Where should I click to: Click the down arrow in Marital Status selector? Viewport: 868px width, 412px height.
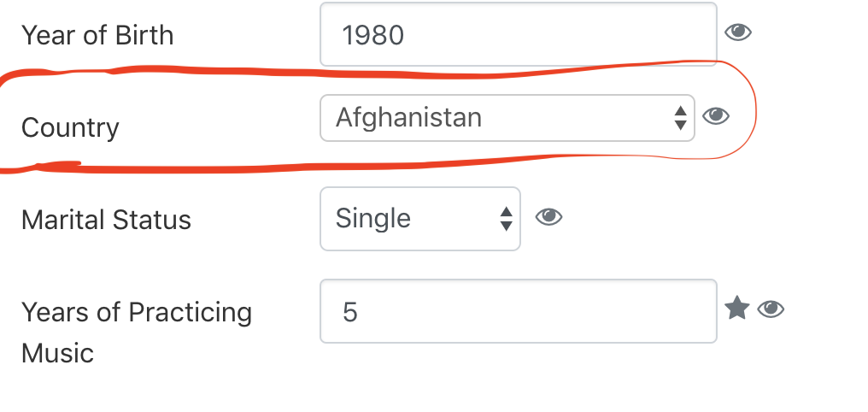point(506,226)
